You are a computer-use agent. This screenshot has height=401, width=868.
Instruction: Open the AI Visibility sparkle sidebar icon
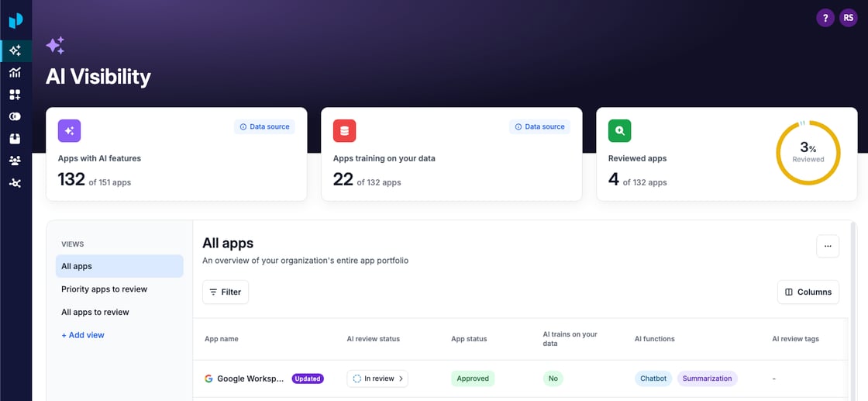(x=15, y=51)
